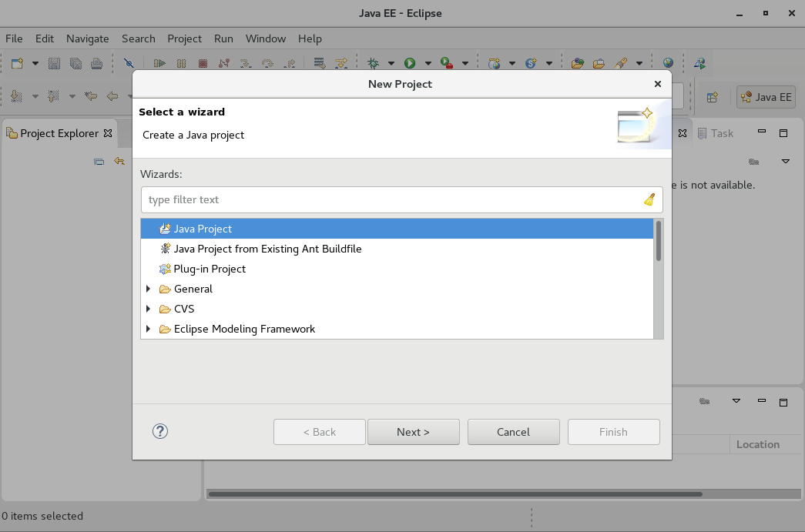Switch to the Project Explorer tab
This screenshot has height=532, width=805.
point(59,133)
